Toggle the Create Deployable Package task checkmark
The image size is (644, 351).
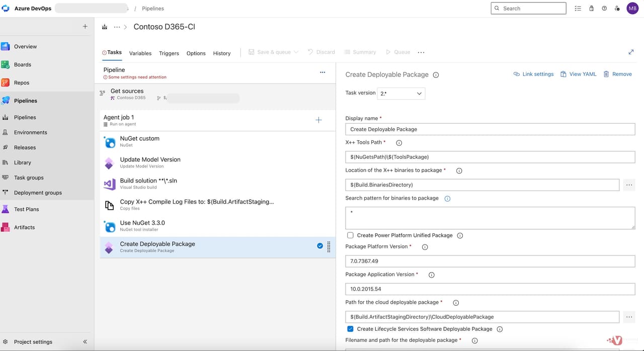320,246
